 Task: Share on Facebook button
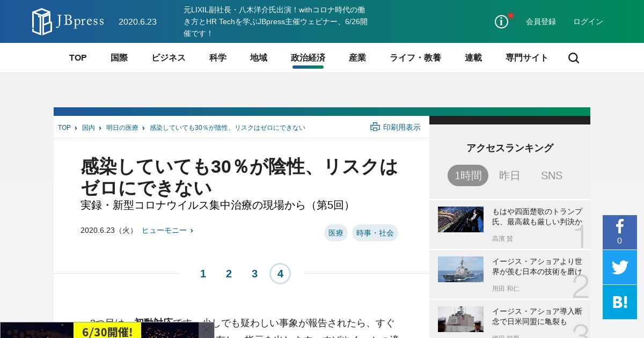coord(620,232)
